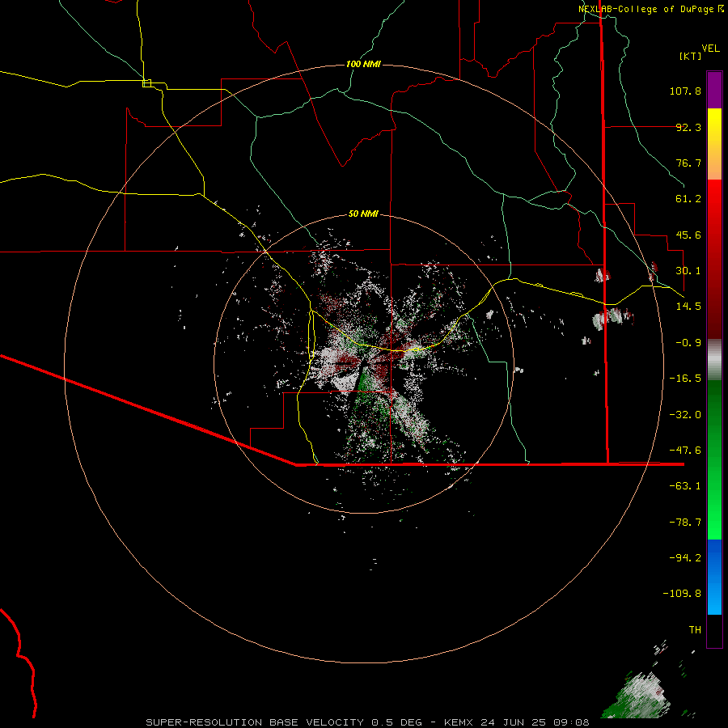Click the [KT] units label
This screenshot has width=728, height=728.
pos(691,56)
